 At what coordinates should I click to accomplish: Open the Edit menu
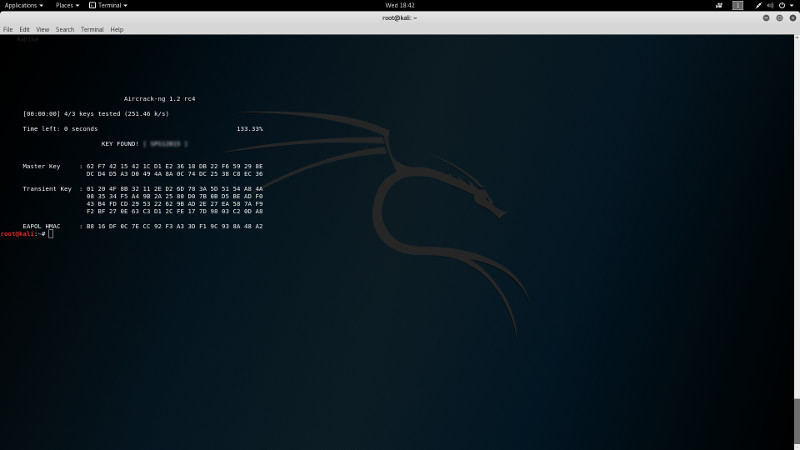pos(24,30)
